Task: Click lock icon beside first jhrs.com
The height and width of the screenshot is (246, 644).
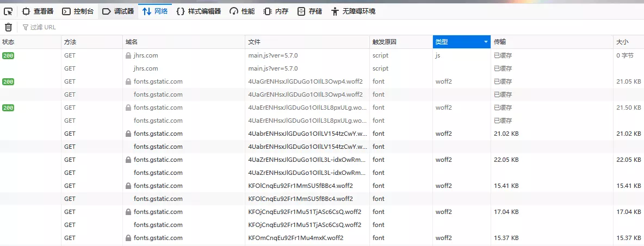Action: click(x=128, y=55)
